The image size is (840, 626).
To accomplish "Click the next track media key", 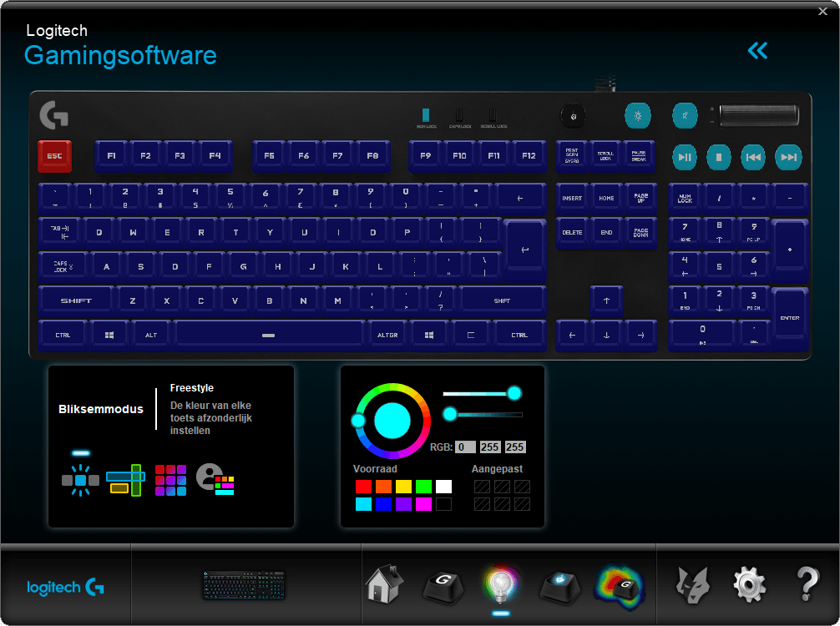I will (788, 158).
